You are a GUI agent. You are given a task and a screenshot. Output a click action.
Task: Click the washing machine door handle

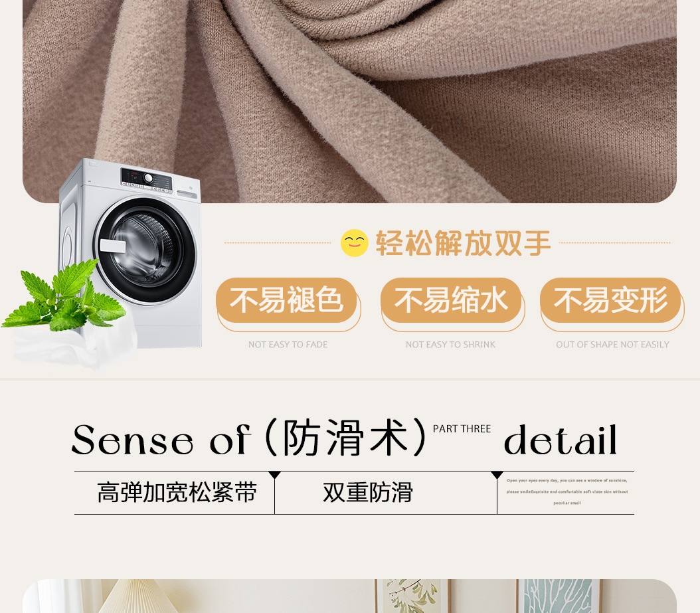pos(112,246)
